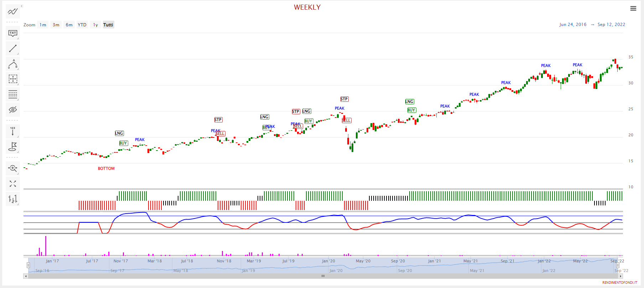This screenshot has height=288, width=644.
Task: Select the vertical counter 123 tool
Action: click(x=12, y=131)
